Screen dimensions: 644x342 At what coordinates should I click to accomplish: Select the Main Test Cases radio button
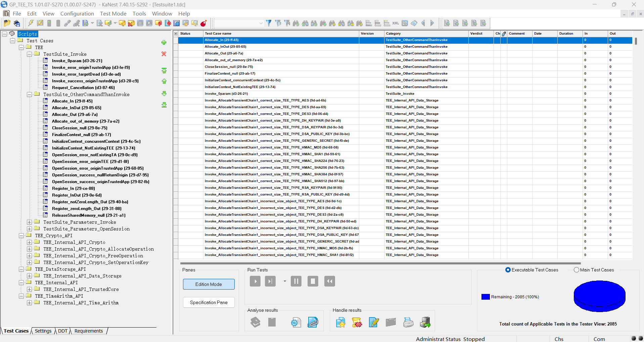[x=577, y=270]
